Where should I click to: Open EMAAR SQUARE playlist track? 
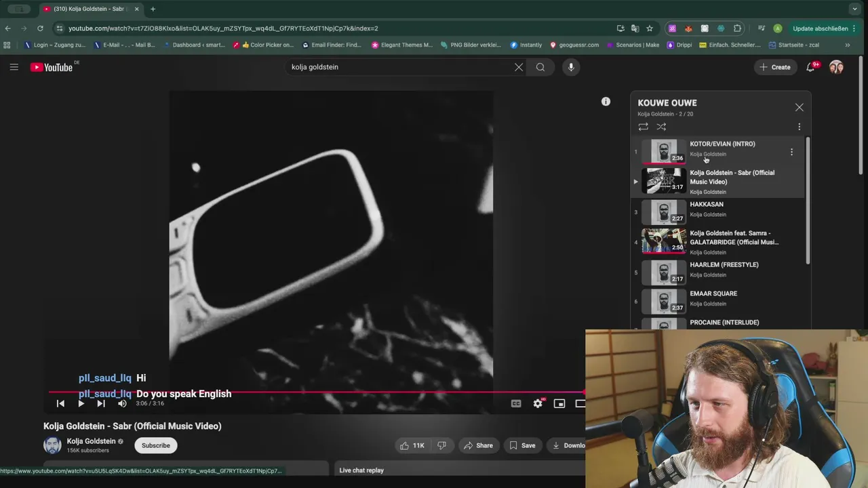click(718, 302)
